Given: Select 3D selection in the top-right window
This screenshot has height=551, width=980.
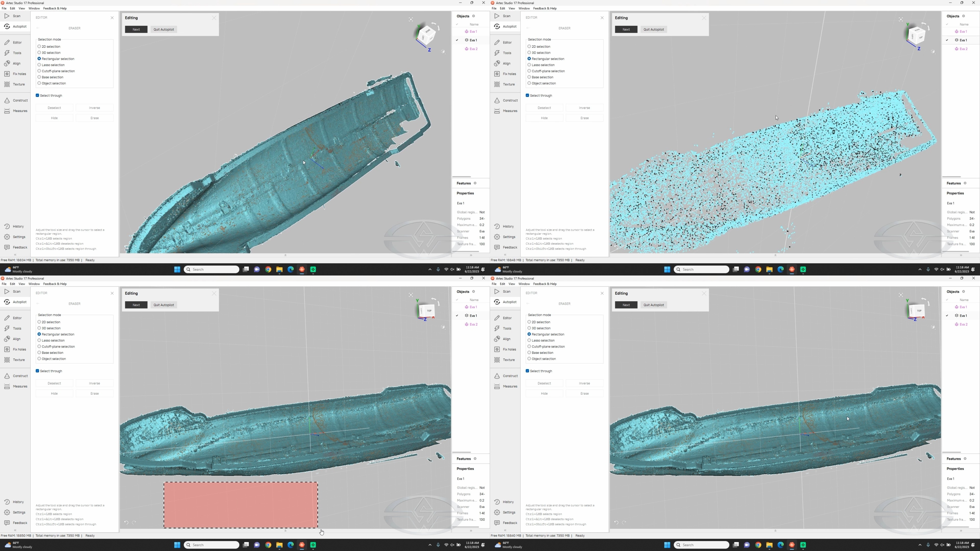Looking at the screenshot, I should [x=539, y=53].
